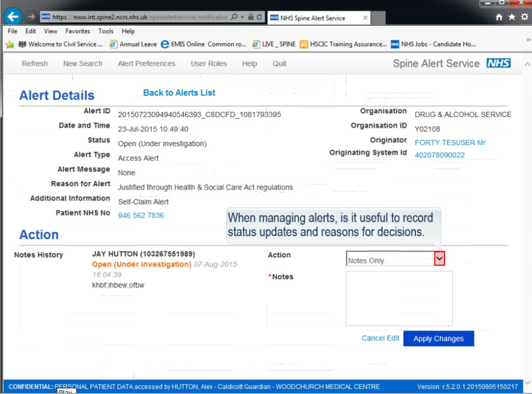Open the File menu
The height and width of the screenshot is (394, 532).
13,31
